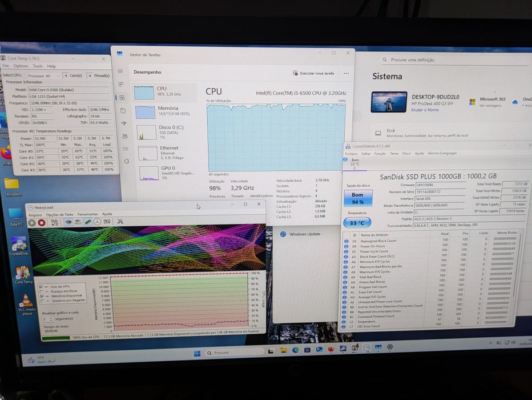Click the 33 °C temperature button
The height and width of the screenshot is (400, 532).
click(357, 223)
